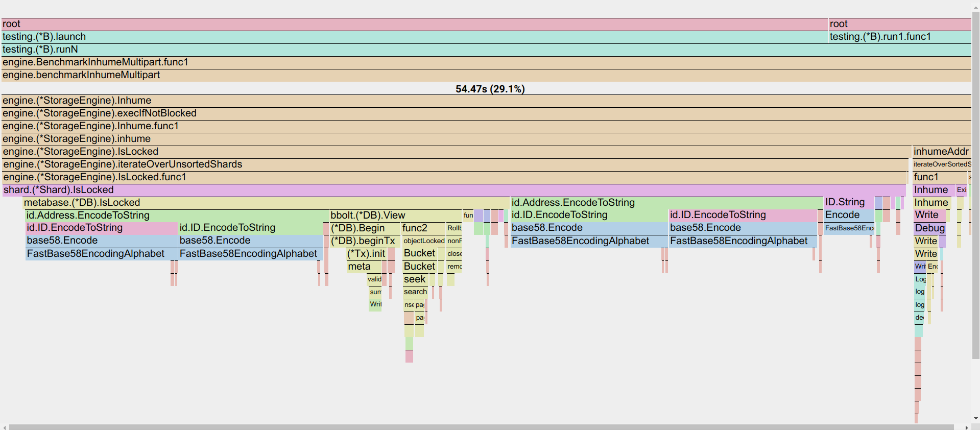Click the ID.String frame
Image resolution: width=980 pixels, height=430 pixels.
(x=849, y=203)
